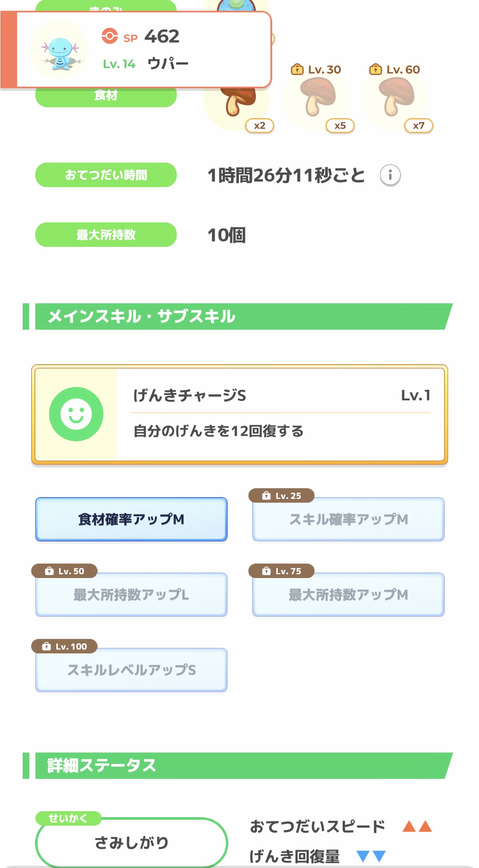Tap the locked スキル確率アップM sub skill
The width and height of the screenshot is (479, 868).
[x=348, y=519]
